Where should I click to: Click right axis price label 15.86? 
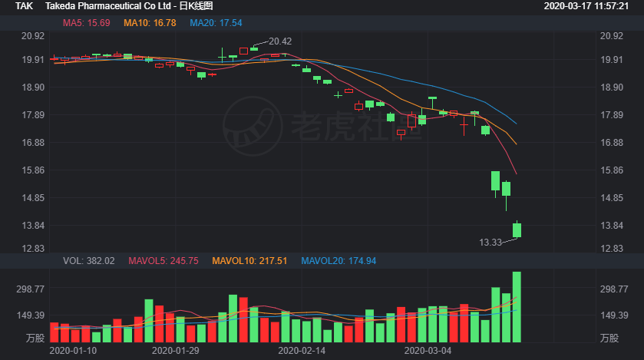612,170
